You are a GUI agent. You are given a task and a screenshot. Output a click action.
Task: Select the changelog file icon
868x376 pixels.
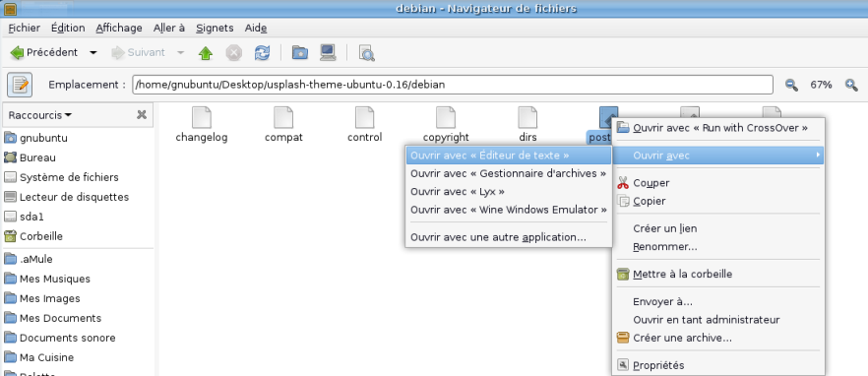[x=202, y=118]
